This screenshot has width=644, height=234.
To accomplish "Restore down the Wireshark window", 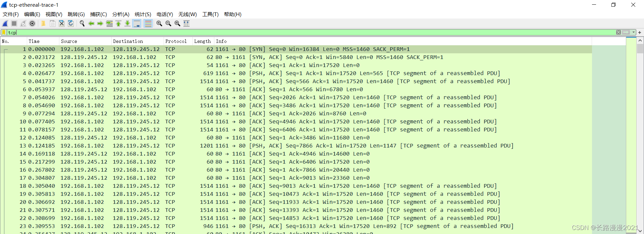I will point(613,5).
